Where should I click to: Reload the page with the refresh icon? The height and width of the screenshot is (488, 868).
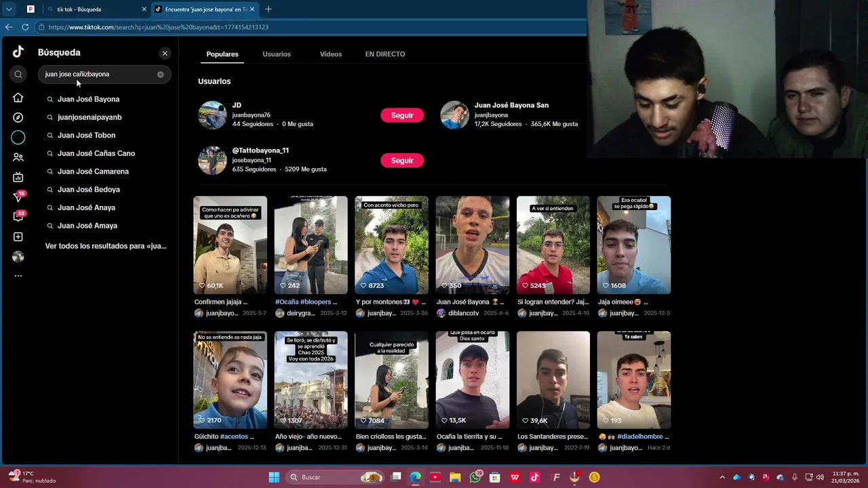25,27
